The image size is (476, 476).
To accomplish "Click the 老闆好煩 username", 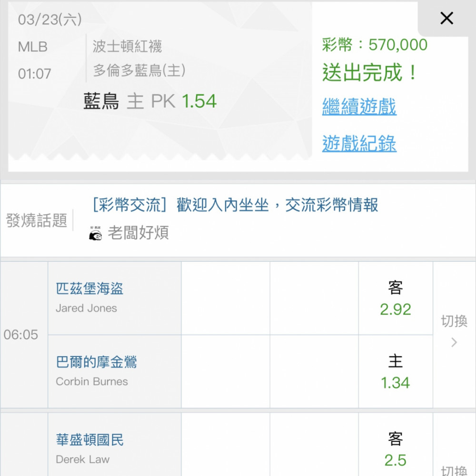I will tap(138, 233).
